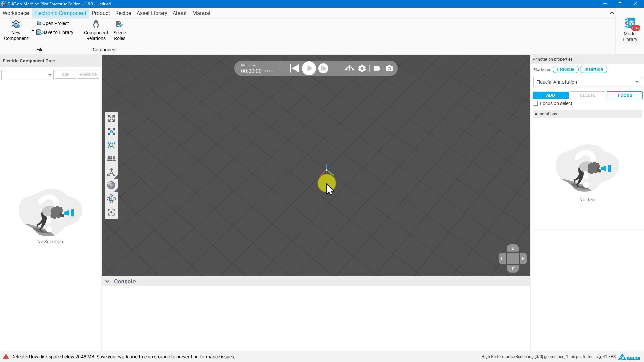Click the Delta logo in status bar
Viewport: 644px width, 362px height.
pos(629,357)
